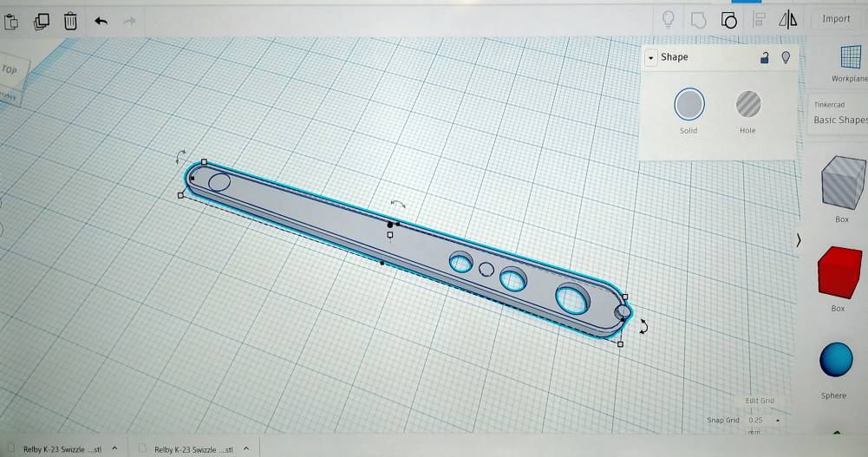Click the Paste icon in the top toolbar
Image resolution: width=868 pixels, height=457 pixels.
coord(11,23)
